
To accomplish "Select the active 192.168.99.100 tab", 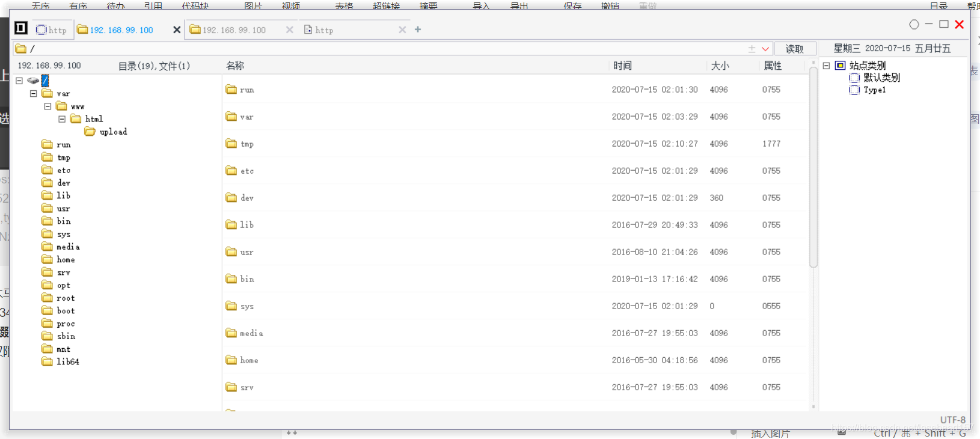I will [x=122, y=29].
